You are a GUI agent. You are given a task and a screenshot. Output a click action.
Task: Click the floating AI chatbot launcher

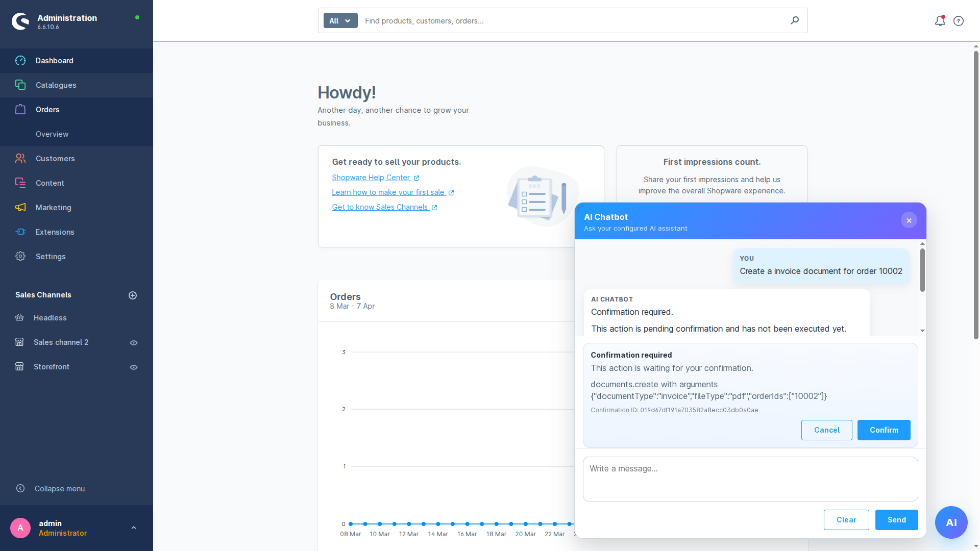[x=951, y=522]
